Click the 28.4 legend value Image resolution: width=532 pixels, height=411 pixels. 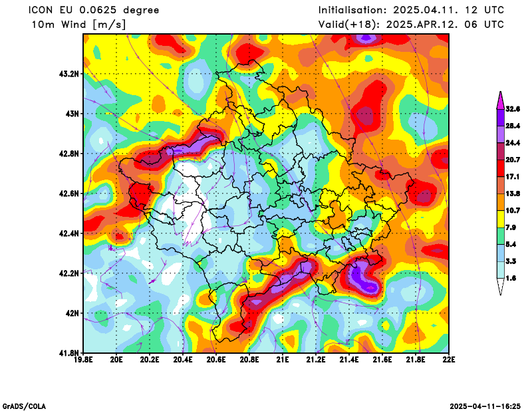513,126
